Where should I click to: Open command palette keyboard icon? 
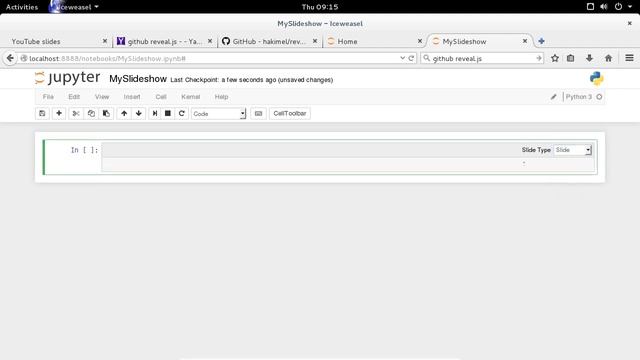(x=258, y=113)
